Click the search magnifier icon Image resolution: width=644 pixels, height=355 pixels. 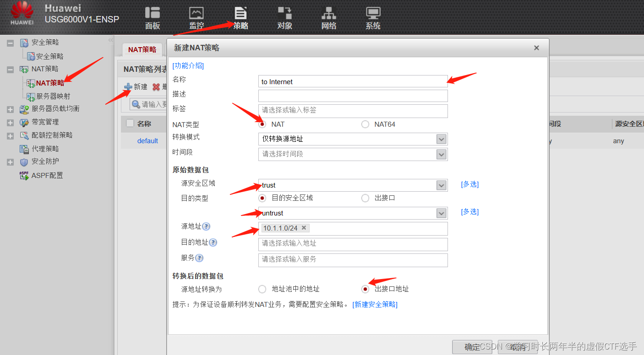(136, 104)
